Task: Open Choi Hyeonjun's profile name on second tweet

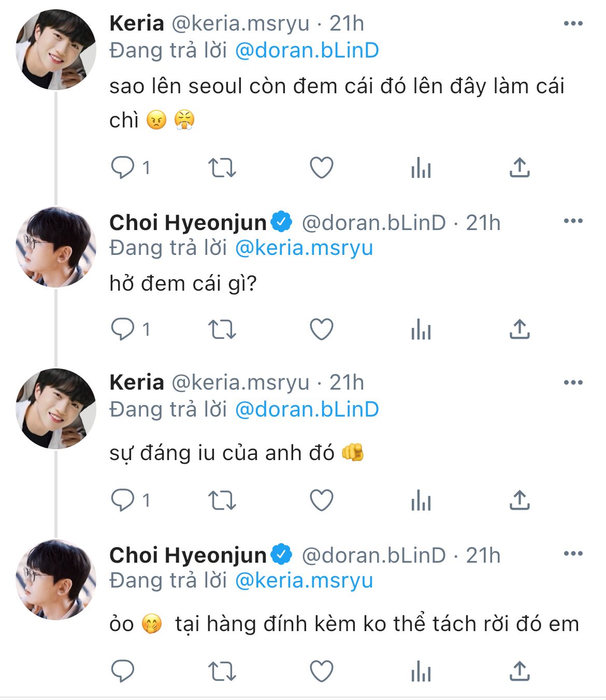Action: tap(188, 223)
